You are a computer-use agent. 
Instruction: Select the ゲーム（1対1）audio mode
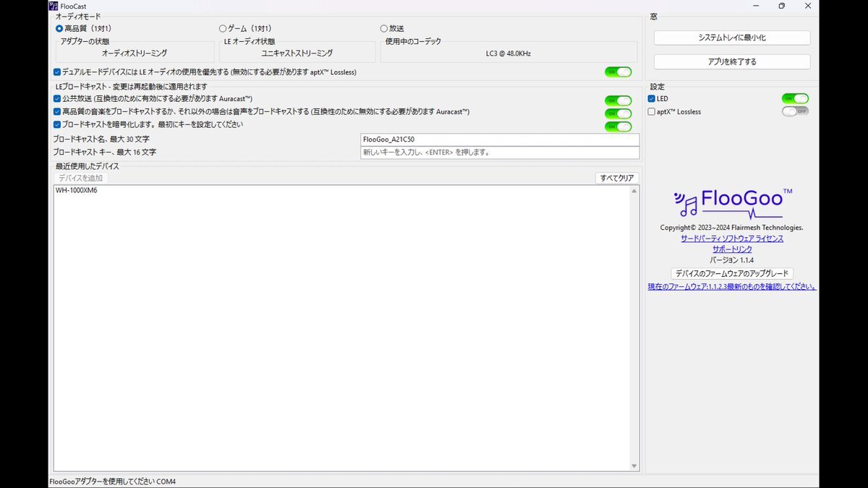point(223,29)
